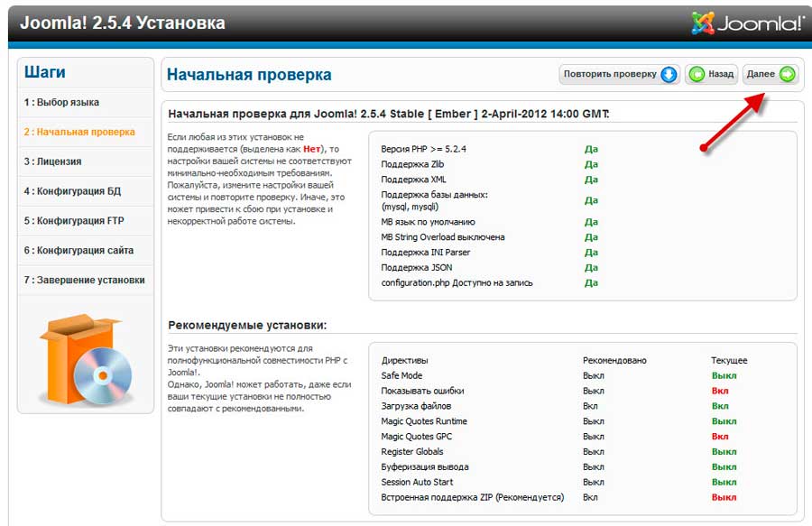812x526 pixels.
Task: Select step 7: Завершение установки
Action: click(x=84, y=280)
